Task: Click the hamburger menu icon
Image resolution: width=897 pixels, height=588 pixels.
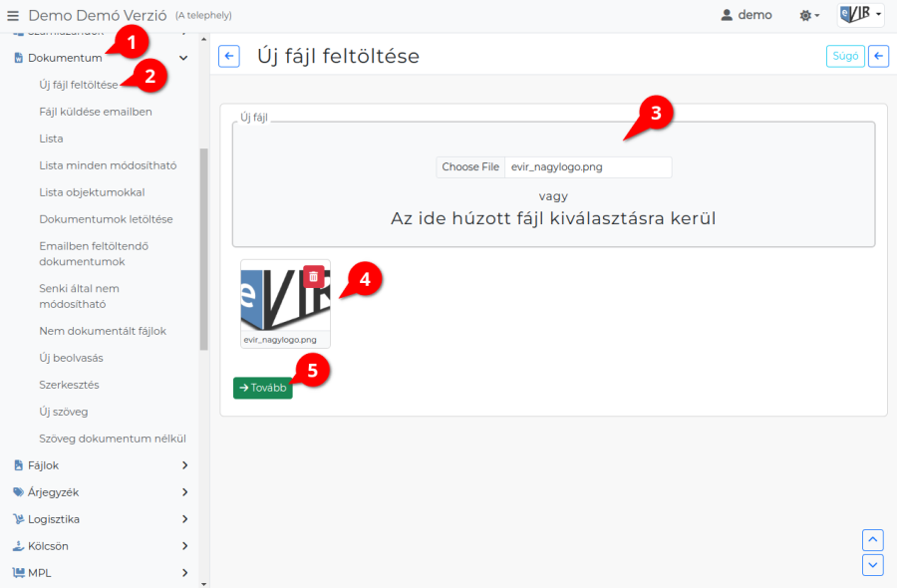Action: 13,16
